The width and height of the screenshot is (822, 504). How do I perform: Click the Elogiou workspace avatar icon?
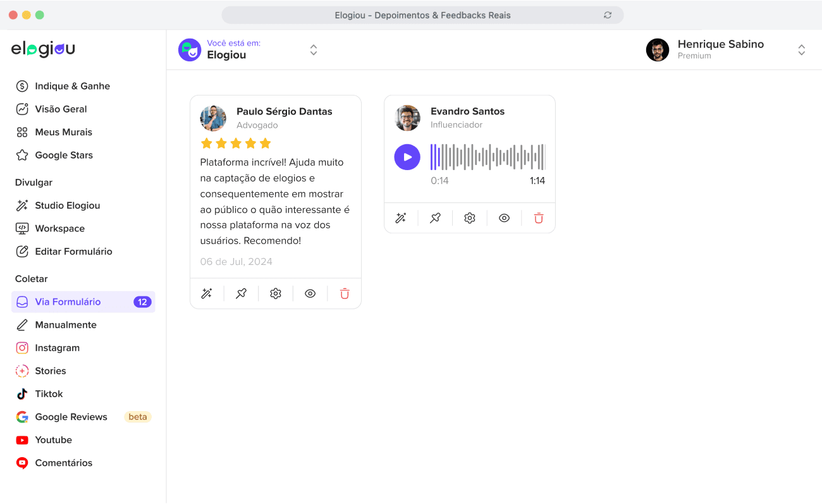tap(190, 50)
